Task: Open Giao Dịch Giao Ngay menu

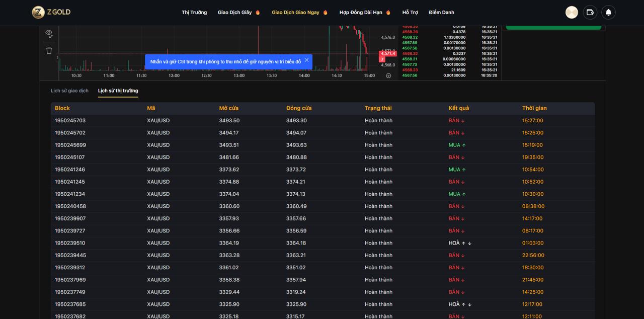Action: click(x=300, y=13)
